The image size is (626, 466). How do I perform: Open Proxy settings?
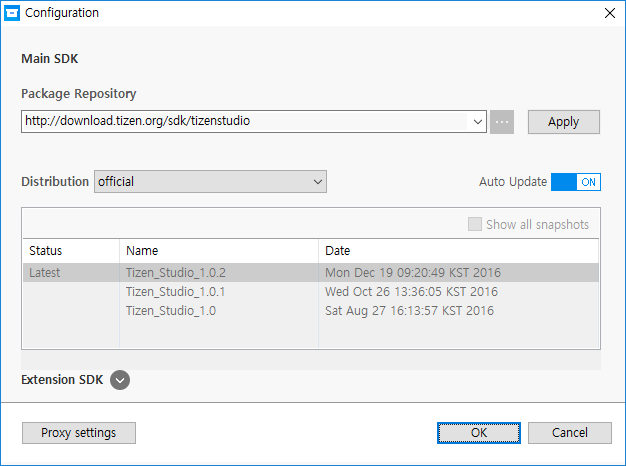point(78,433)
